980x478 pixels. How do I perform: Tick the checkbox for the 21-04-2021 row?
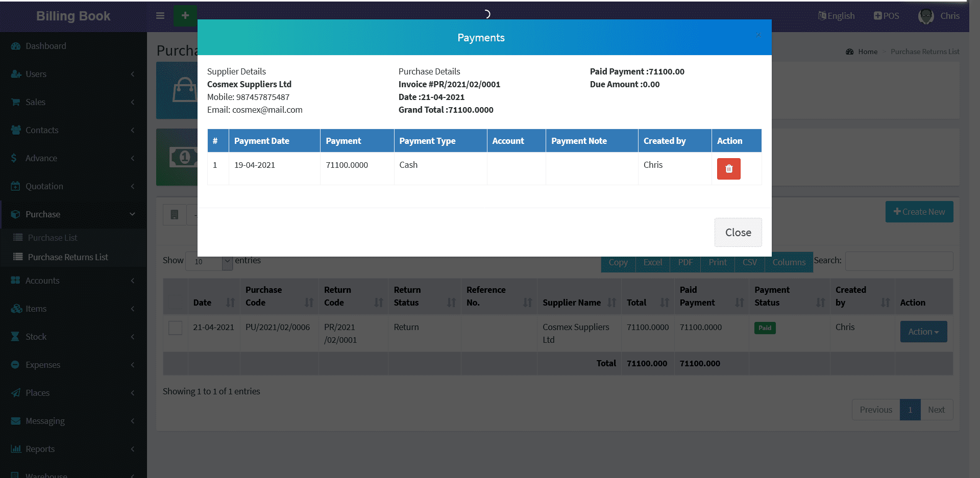tap(175, 328)
